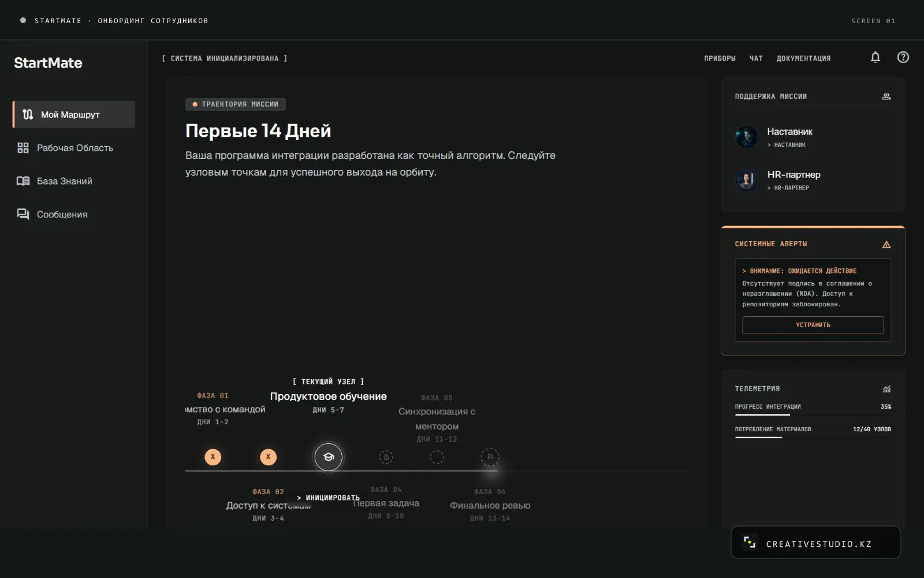Click the system alerts warning triangle icon
Image resolution: width=924 pixels, height=578 pixels.
pyautogui.click(x=886, y=244)
